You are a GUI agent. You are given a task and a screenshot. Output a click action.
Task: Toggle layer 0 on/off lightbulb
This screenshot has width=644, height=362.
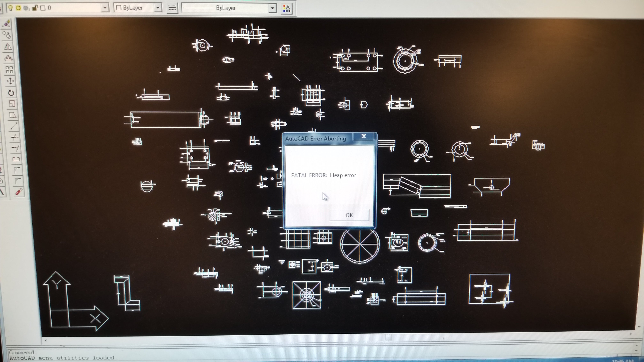[11, 8]
